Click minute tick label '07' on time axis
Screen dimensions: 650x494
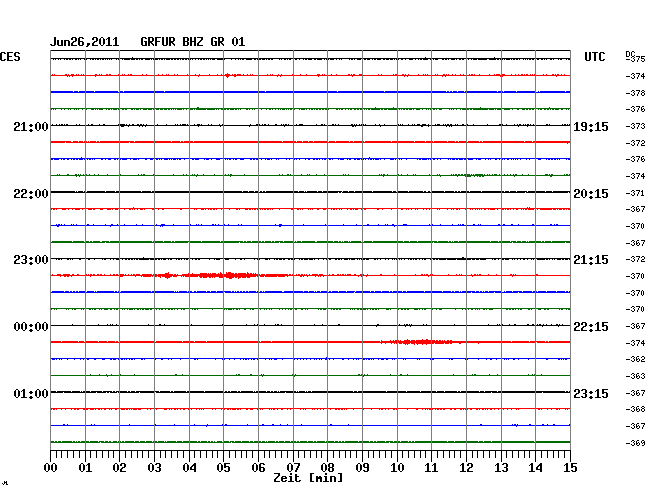click(293, 468)
